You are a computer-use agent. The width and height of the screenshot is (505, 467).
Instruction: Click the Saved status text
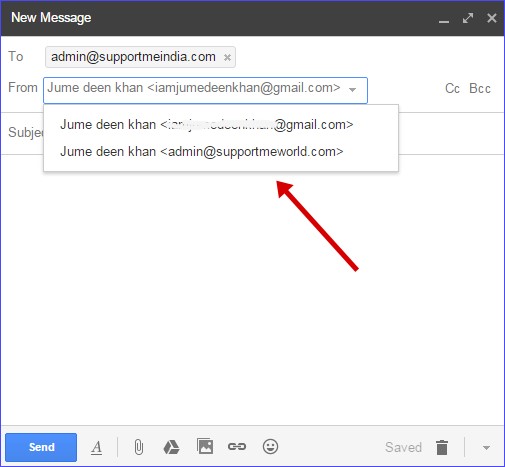[x=403, y=447]
